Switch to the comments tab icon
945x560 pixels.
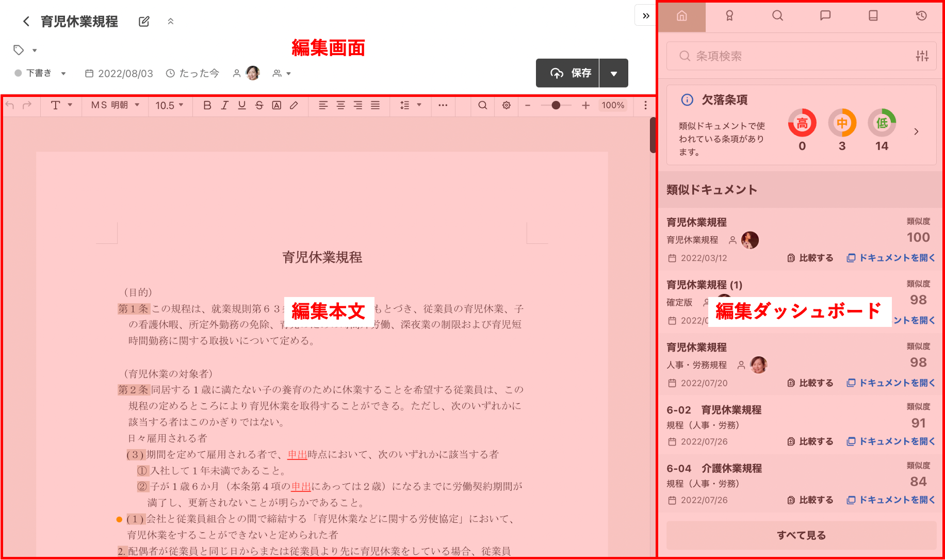825,16
